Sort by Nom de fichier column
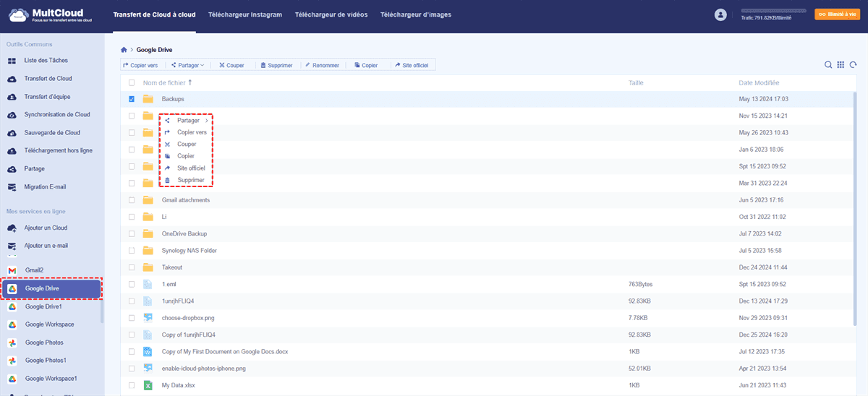Image resolution: width=868 pixels, height=396 pixels. tap(167, 83)
